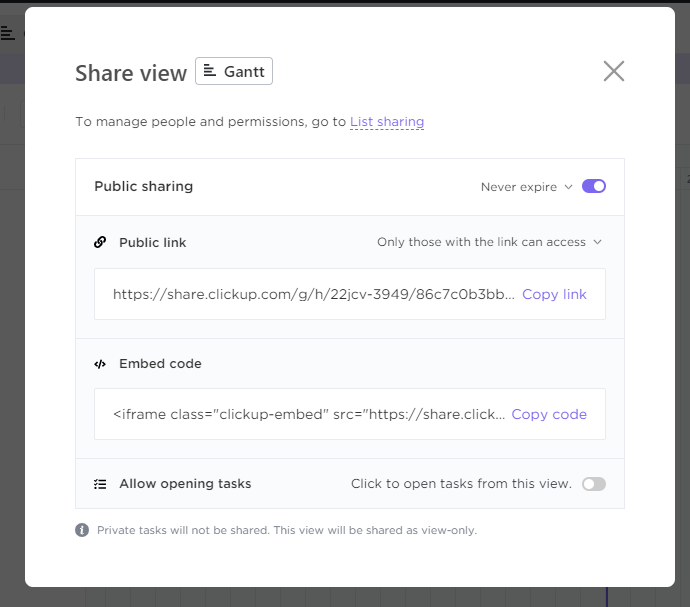Click the iframe embed code field
This screenshot has width=690, height=607.
point(350,414)
